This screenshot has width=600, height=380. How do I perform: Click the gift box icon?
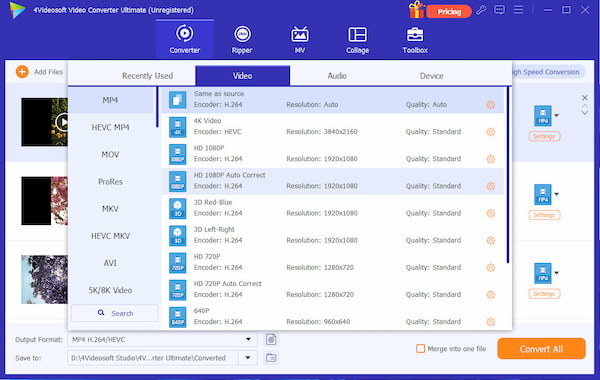pos(416,10)
